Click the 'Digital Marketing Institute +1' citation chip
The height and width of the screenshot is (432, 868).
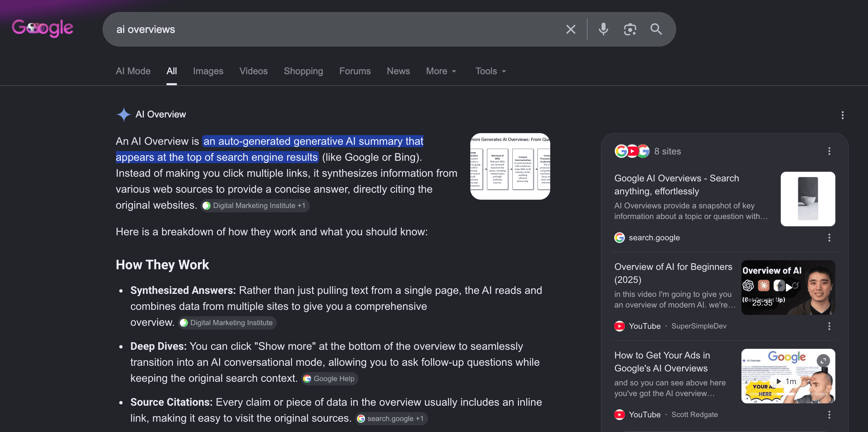pyautogui.click(x=255, y=206)
